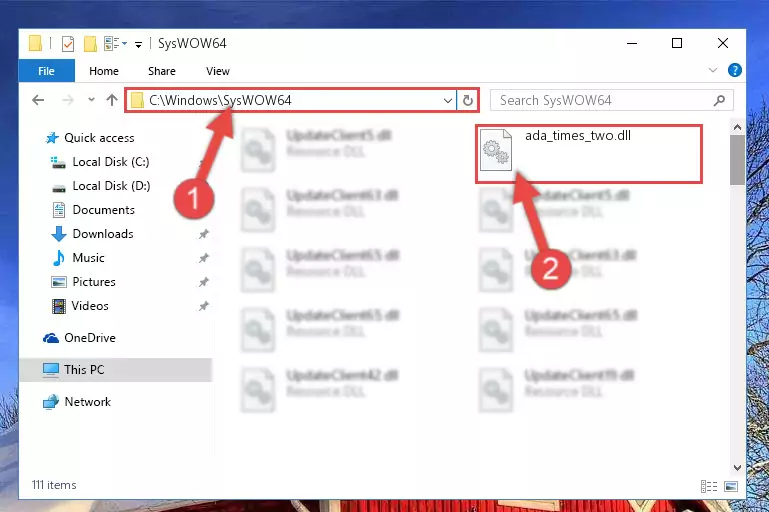769x512 pixels.
Task: Click the search magnifier icon
Action: (719, 101)
